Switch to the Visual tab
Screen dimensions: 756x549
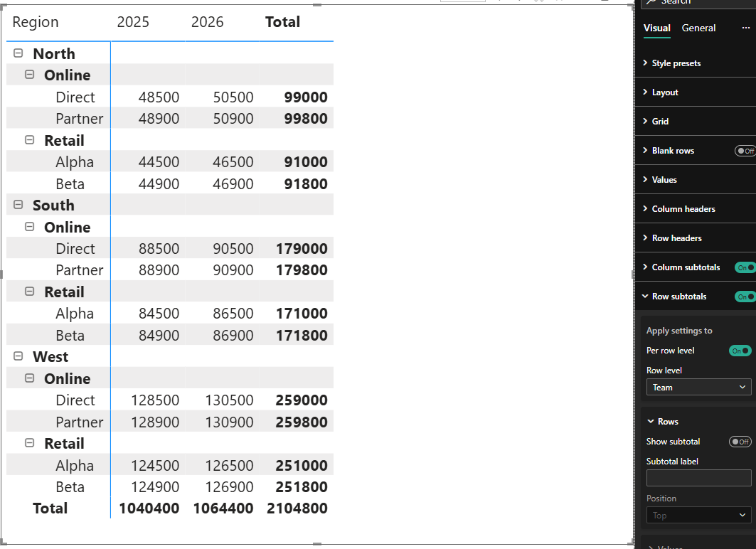[656, 28]
